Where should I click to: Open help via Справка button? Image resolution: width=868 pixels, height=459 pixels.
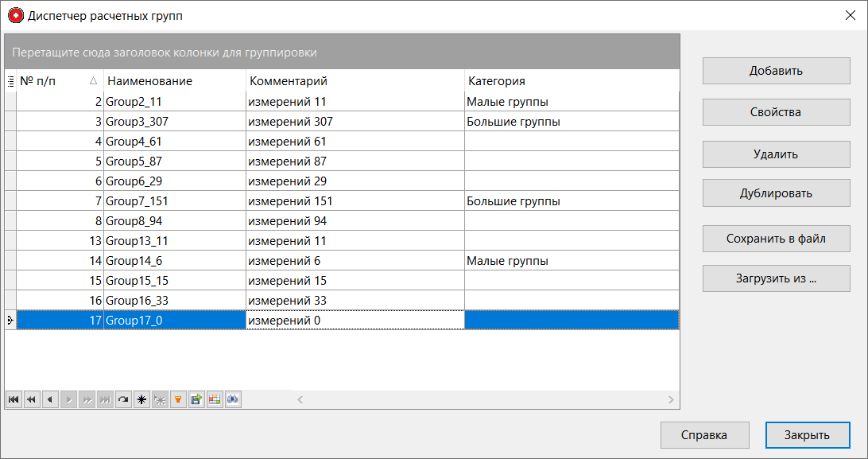point(704,435)
